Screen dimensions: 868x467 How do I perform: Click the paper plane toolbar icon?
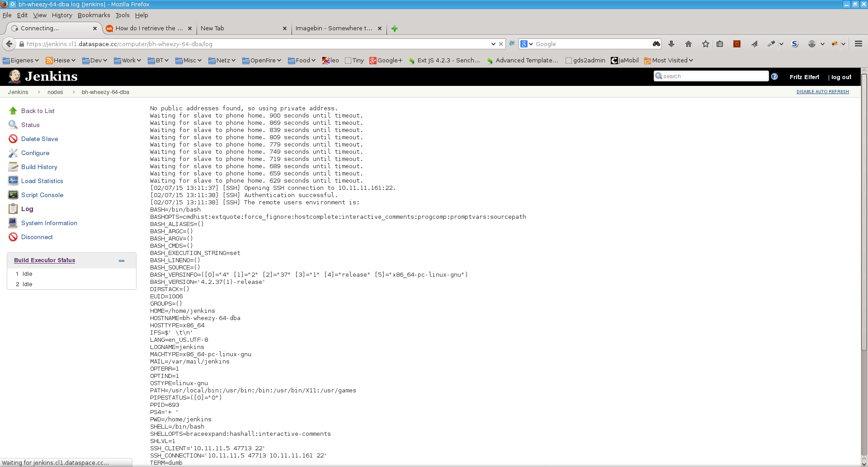755,44
